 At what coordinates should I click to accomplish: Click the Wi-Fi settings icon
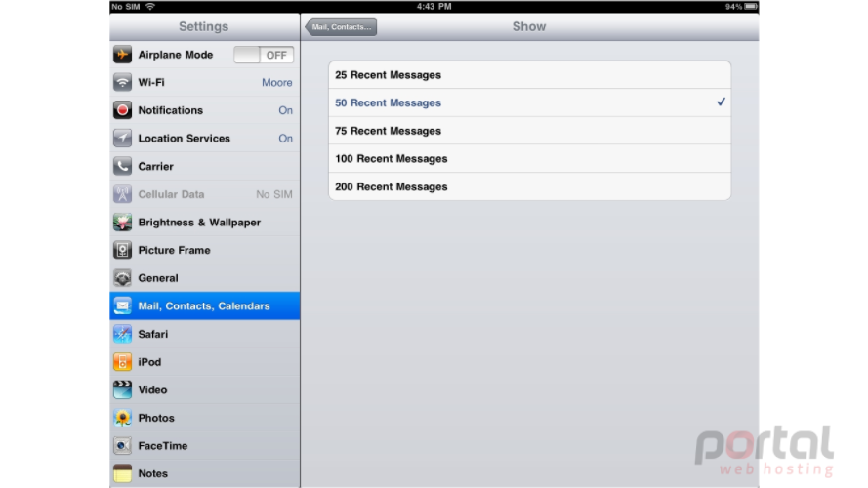tap(122, 82)
